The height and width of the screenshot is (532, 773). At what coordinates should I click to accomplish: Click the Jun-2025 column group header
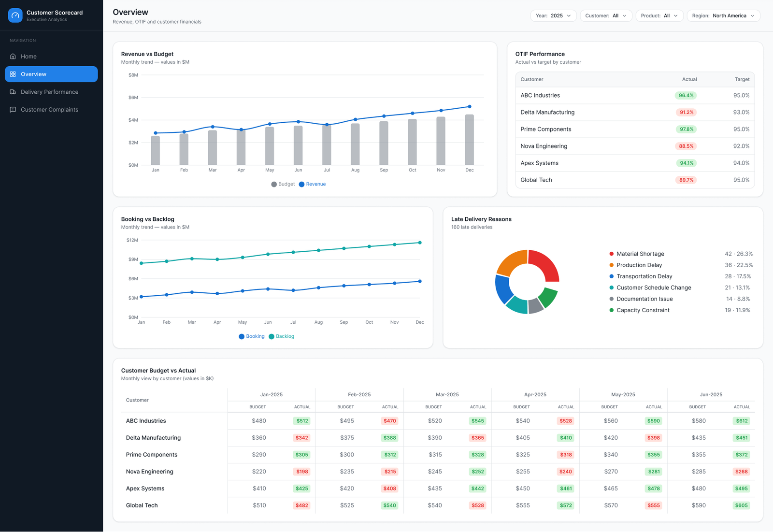tap(711, 395)
